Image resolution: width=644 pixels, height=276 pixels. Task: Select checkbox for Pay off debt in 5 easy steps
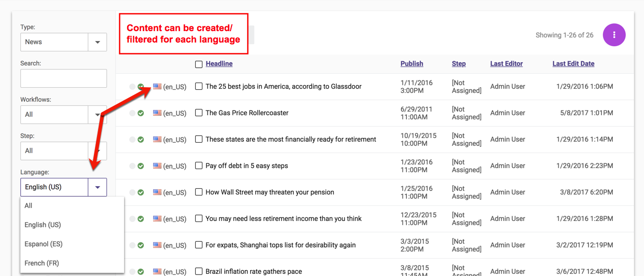(199, 166)
